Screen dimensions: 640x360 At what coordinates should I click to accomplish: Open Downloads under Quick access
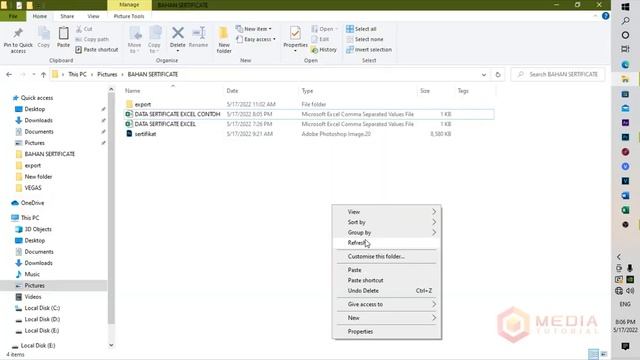[x=38, y=120]
